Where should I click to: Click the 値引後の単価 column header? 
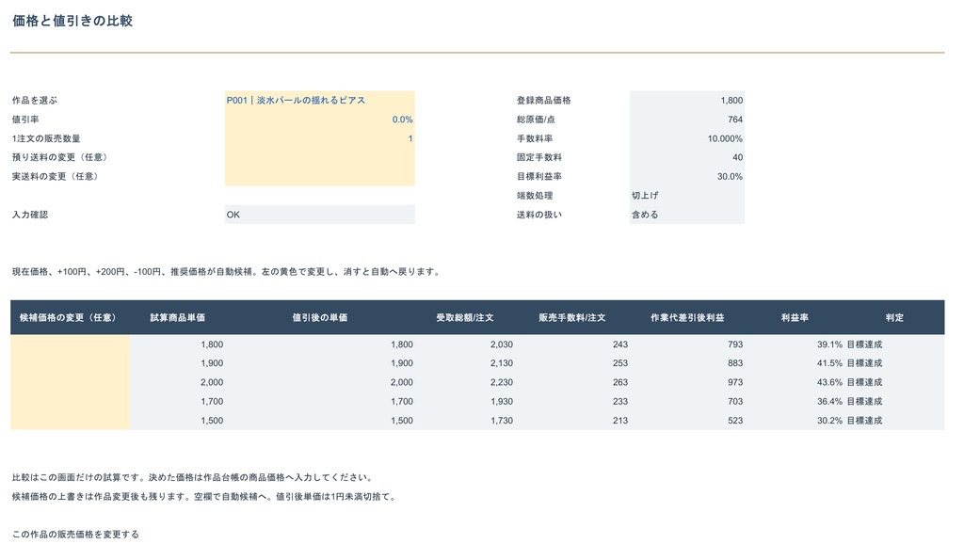[x=320, y=318]
